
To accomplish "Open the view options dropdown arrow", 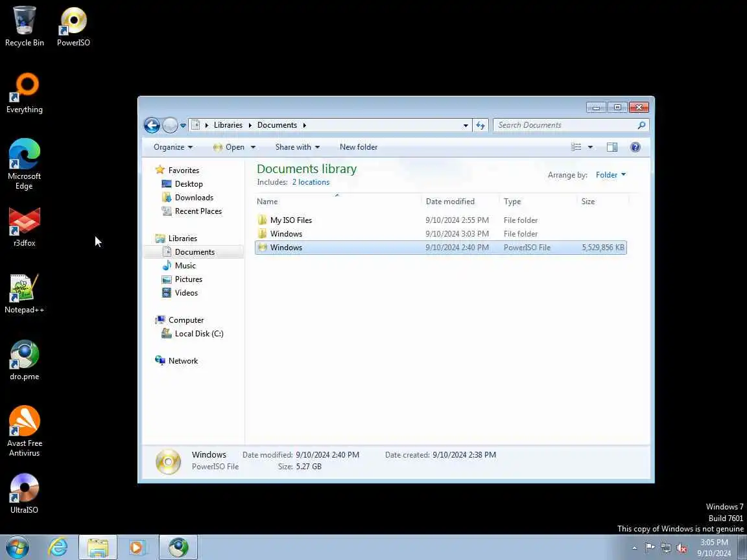I will click(x=590, y=147).
